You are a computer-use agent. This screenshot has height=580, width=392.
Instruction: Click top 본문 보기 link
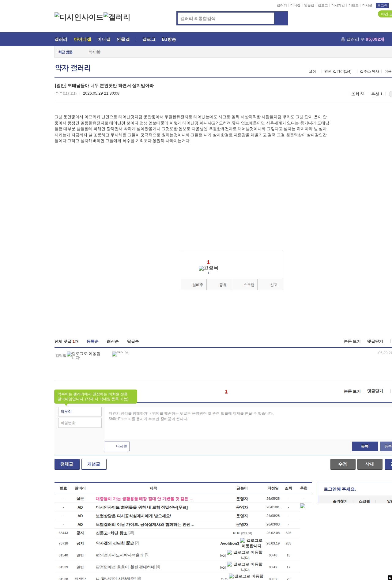(x=352, y=341)
